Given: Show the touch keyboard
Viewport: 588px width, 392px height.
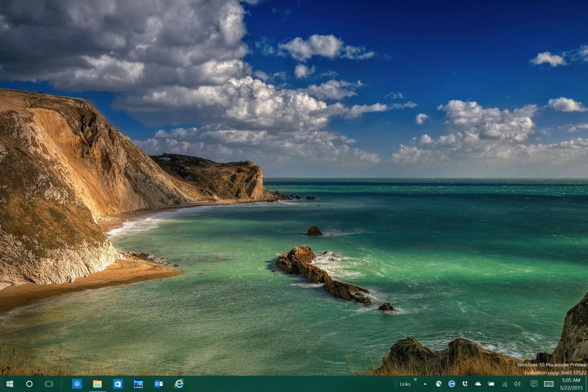Looking at the screenshot, I should 549,384.
